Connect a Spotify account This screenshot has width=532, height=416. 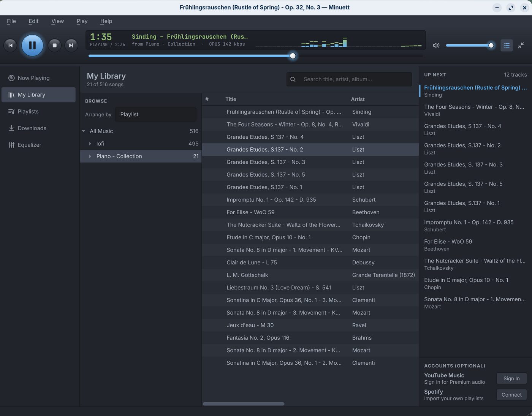click(x=511, y=395)
